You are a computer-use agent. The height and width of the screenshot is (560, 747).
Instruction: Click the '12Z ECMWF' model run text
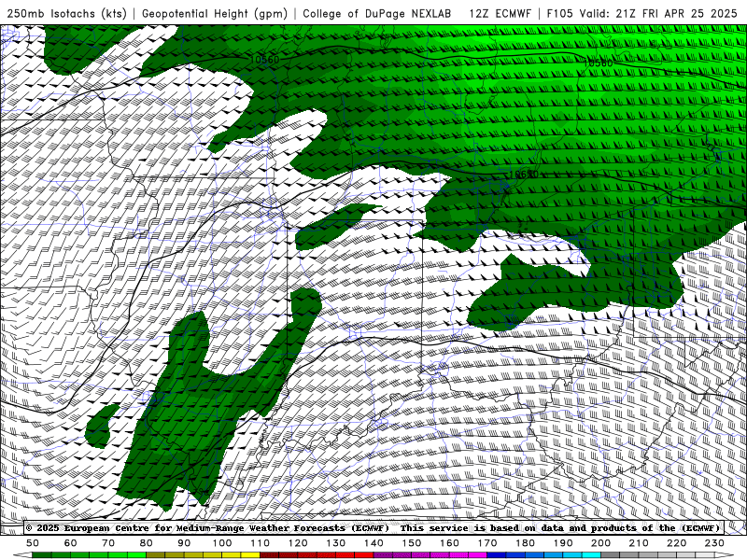pyautogui.click(x=500, y=13)
